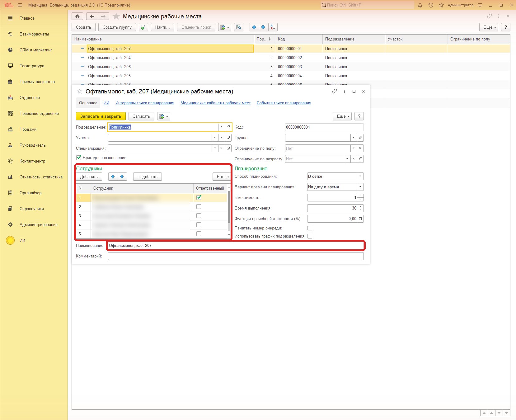
Task: Get link icon in the dialog header
Action: 334,91
